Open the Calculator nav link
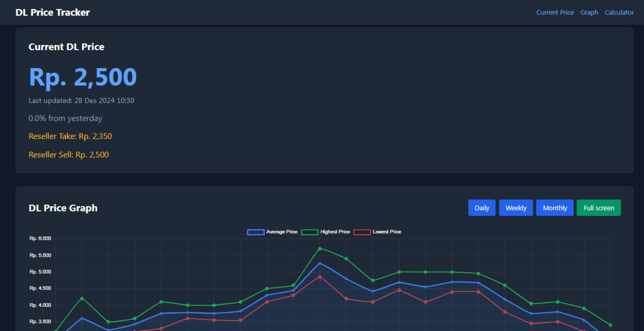Viewport: 644px width, 331px height. (x=619, y=12)
